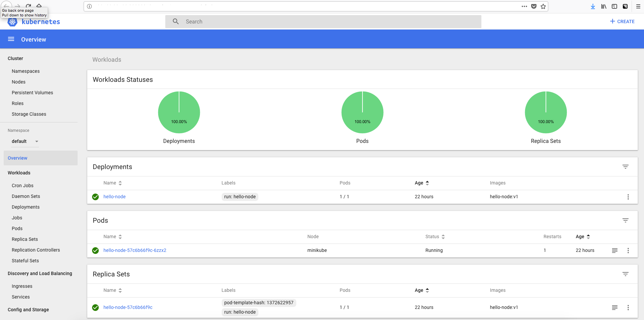Sort Replica Sets by Age
Viewport: 644px width, 320px height.
click(x=422, y=290)
